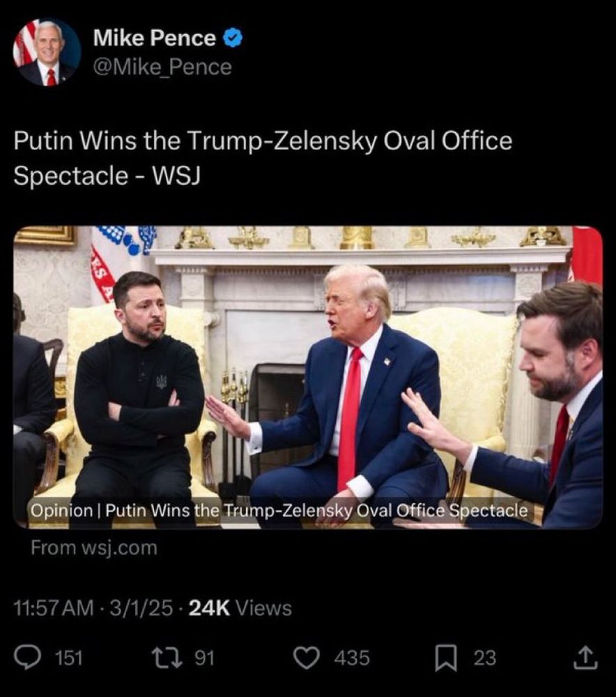
Task: Open the @Mike_Pence handle link
Action: click(x=162, y=67)
